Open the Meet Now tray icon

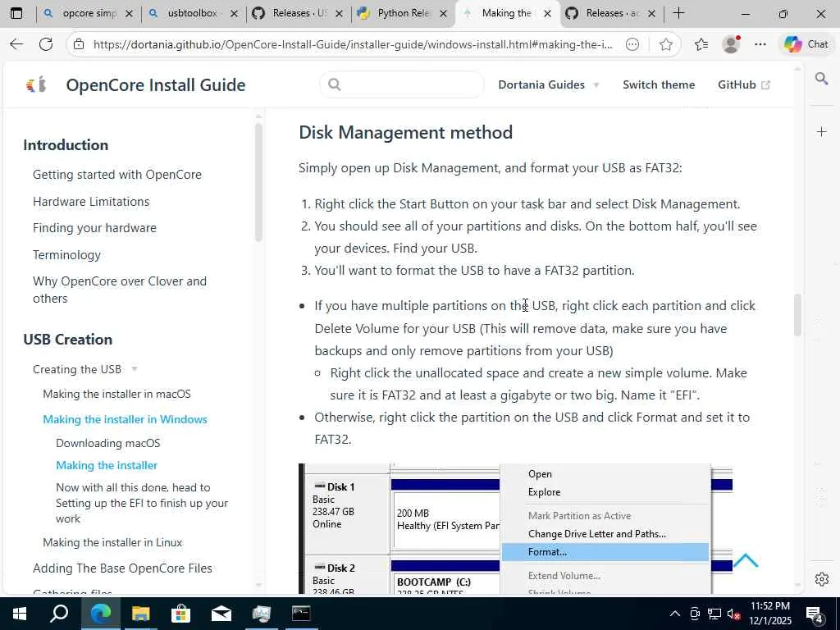[x=695, y=614]
